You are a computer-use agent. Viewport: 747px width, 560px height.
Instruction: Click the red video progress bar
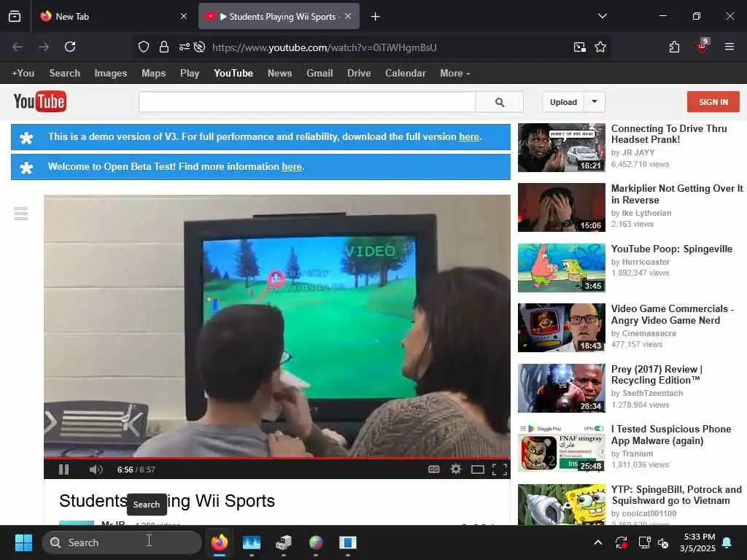(x=276, y=458)
